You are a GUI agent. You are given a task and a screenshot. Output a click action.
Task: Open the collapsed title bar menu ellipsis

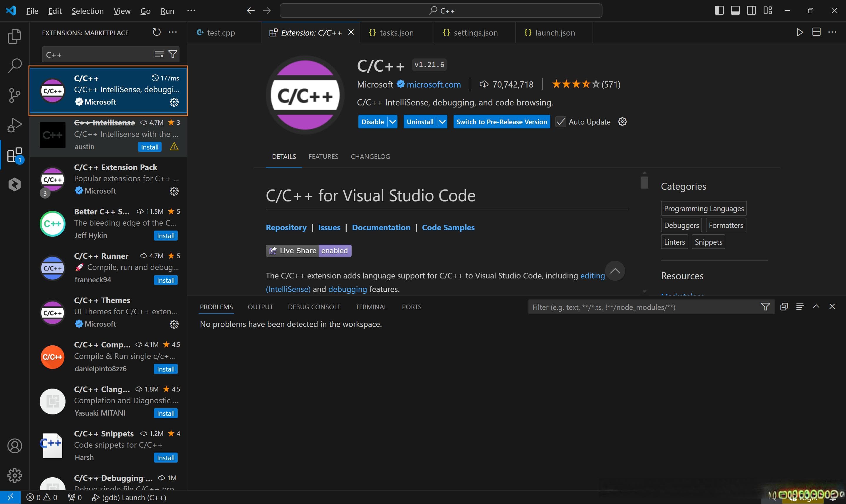pyautogui.click(x=191, y=11)
